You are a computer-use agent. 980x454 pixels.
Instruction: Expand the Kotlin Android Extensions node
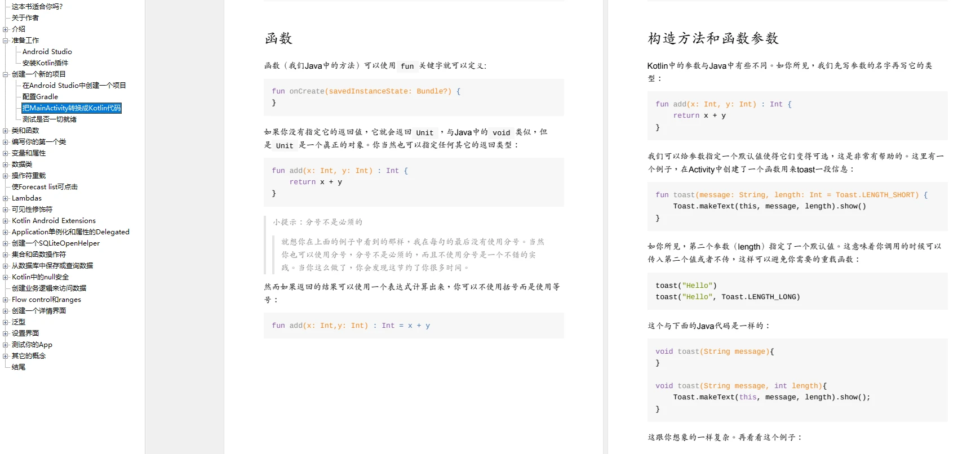6,221
